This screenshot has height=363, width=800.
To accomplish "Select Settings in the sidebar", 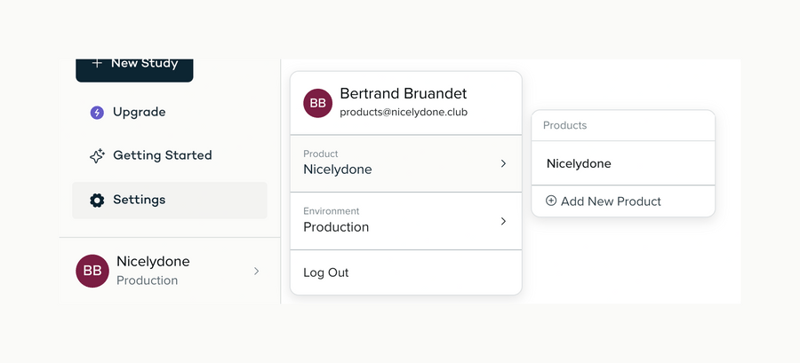I will (x=169, y=200).
